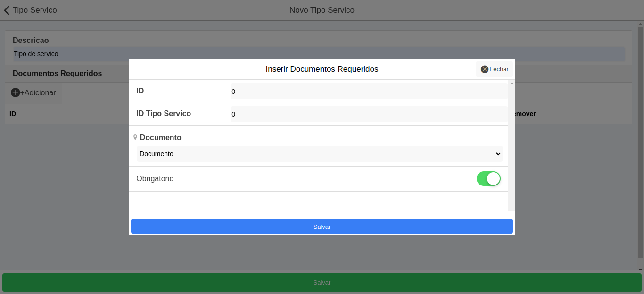Viewport: 644px width, 294px height.
Task: Click the Remover column header
Action: click(524, 114)
